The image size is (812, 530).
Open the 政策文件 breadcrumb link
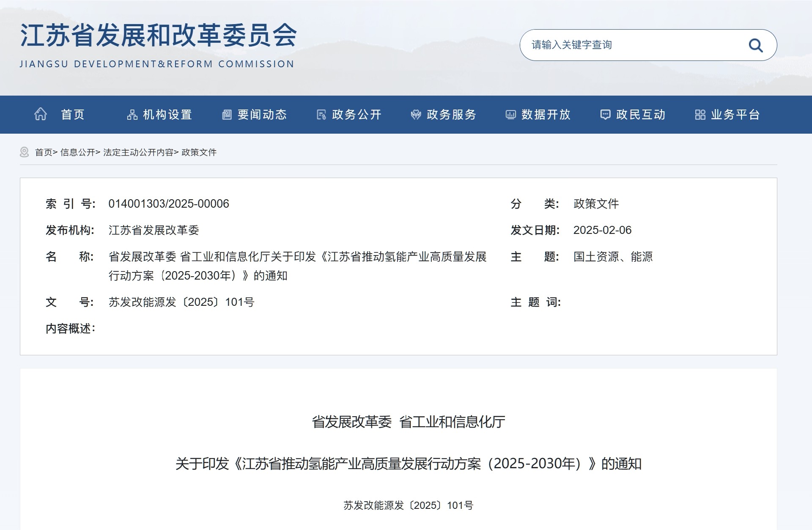point(199,152)
